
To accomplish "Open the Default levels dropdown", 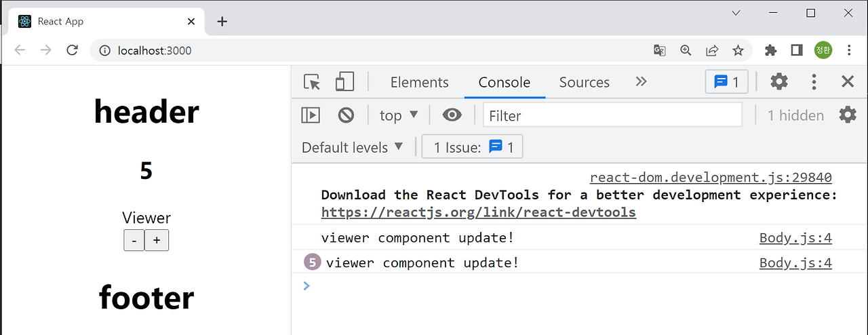I will pos(353,147).
